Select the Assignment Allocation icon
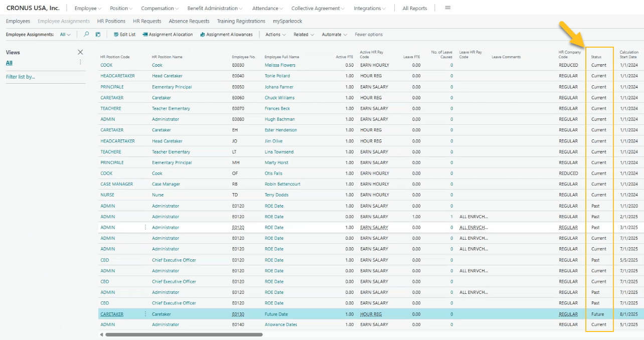 (167, 34)
